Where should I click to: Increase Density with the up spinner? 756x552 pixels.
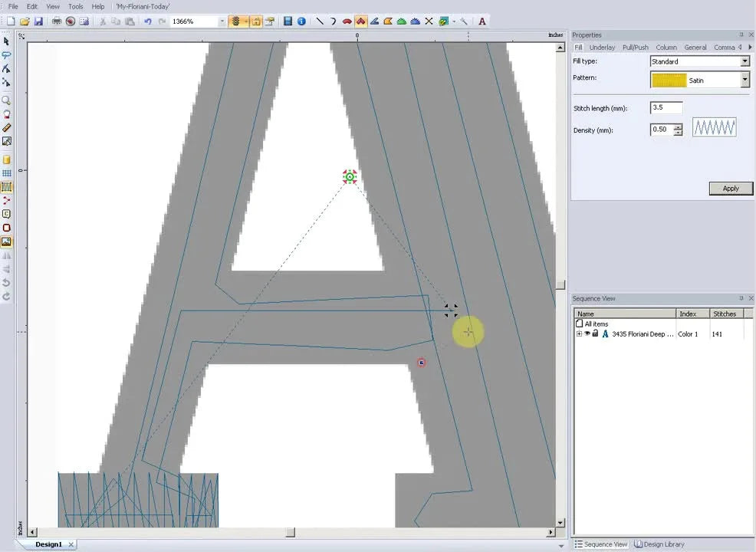coord(678,127)
